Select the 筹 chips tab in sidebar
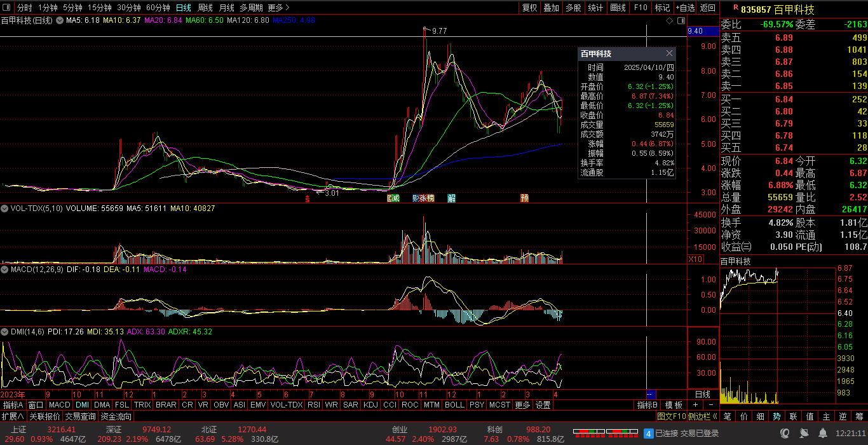Screen dimensions: 868x445 click(859, 416)
